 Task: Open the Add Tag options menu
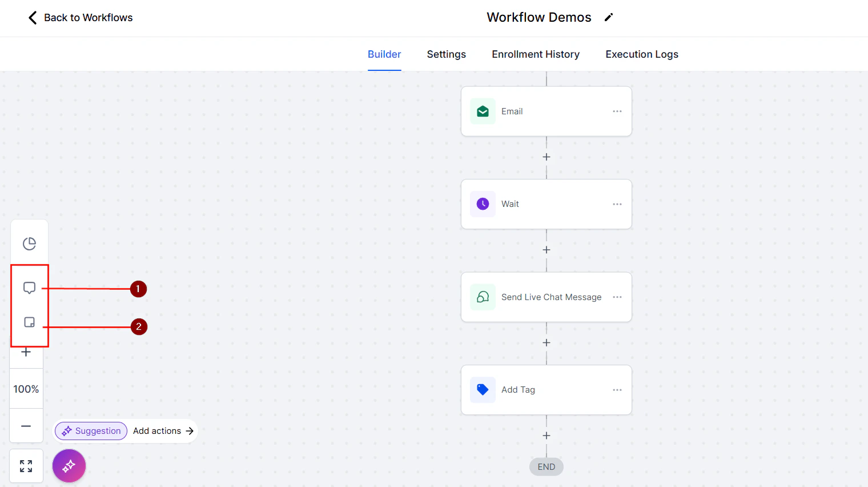[617, 389]
